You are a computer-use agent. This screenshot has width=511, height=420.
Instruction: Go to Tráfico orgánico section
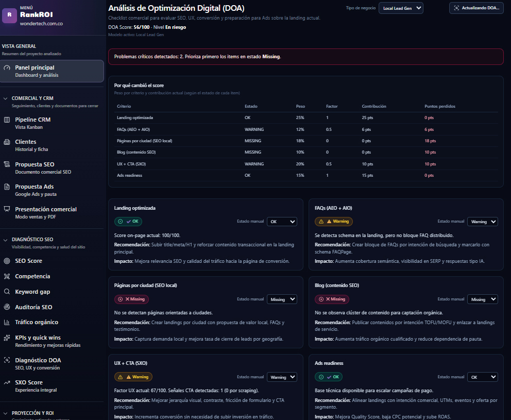[52, 322]
